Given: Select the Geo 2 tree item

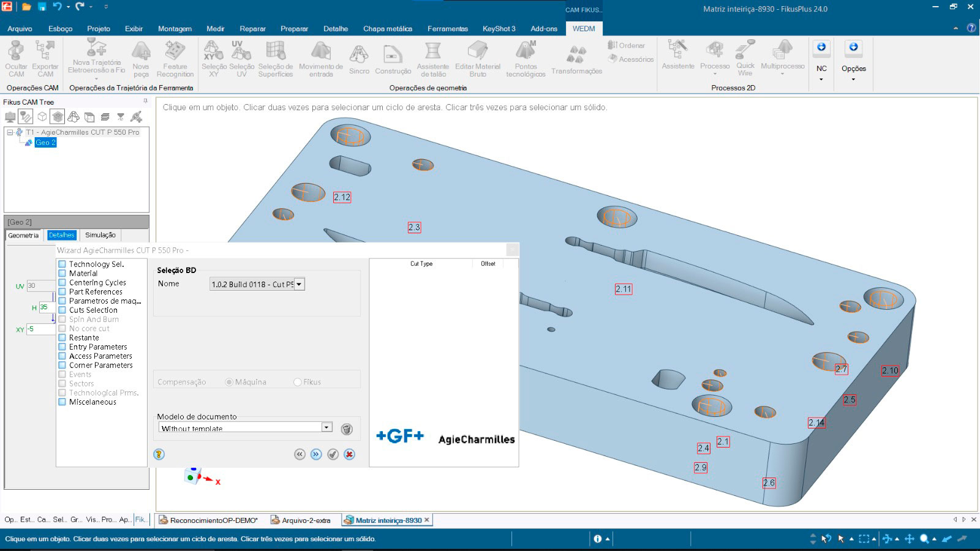Looking at the screenshot, I should tap(45, 143).
